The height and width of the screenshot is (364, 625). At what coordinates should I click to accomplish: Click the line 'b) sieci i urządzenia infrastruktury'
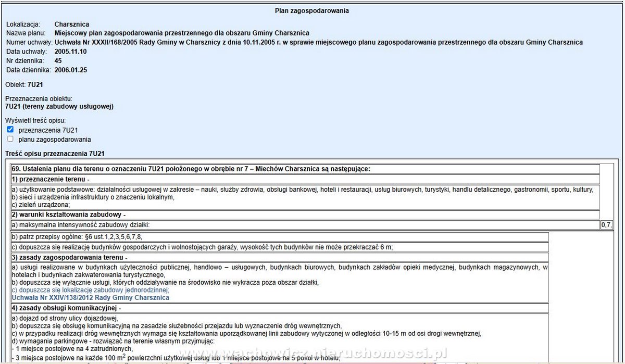92,197
